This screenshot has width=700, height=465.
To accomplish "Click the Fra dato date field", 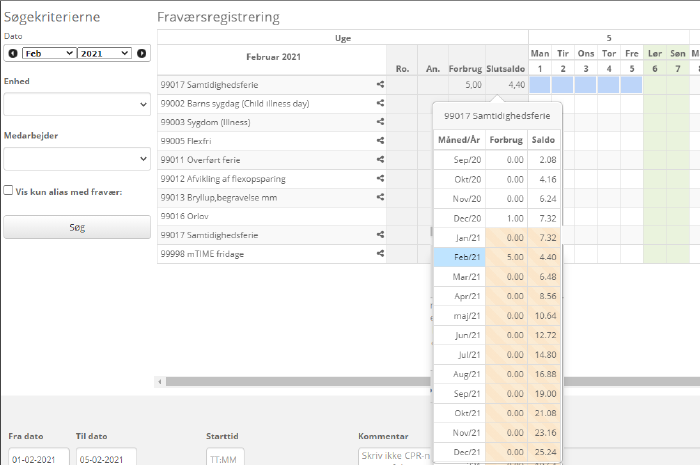I will click(38, 457).
